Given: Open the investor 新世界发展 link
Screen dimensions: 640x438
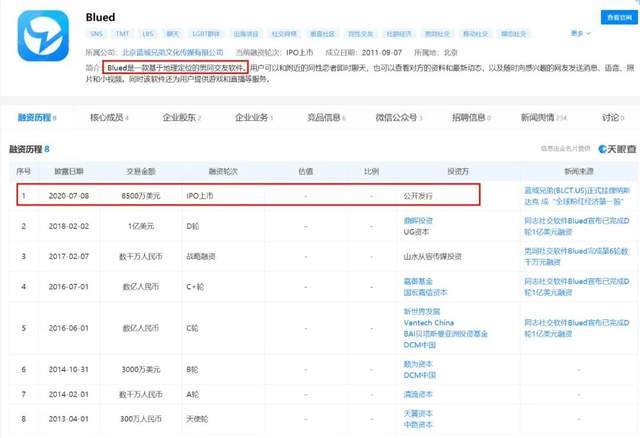Looking at the screenshot, I should pyautogui.click(x=422, y=311).
